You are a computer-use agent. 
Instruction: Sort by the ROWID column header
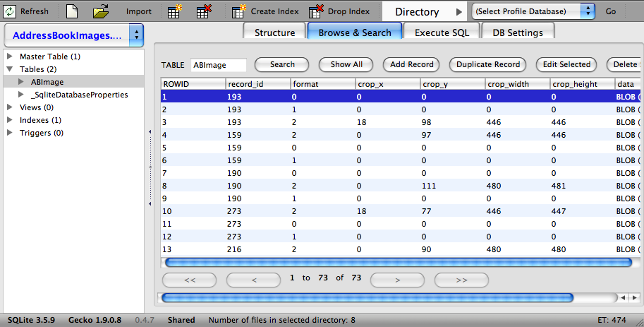(193, 84)
